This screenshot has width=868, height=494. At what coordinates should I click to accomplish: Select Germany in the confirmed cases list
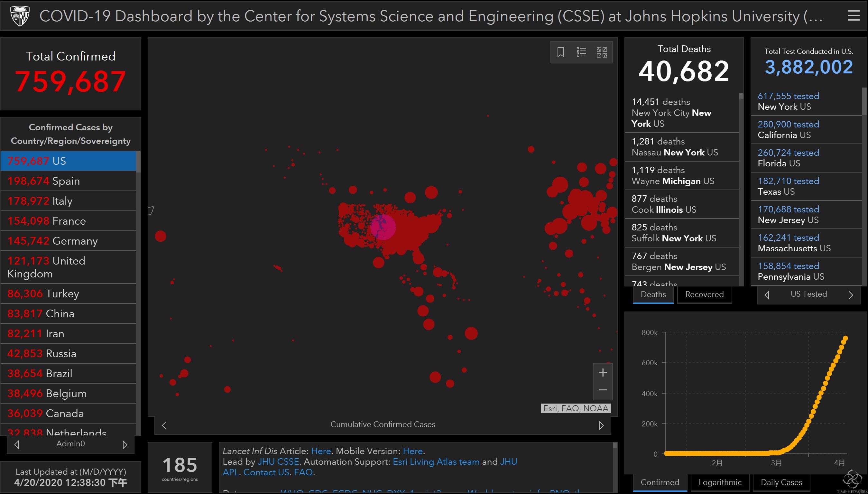(69, 241)
